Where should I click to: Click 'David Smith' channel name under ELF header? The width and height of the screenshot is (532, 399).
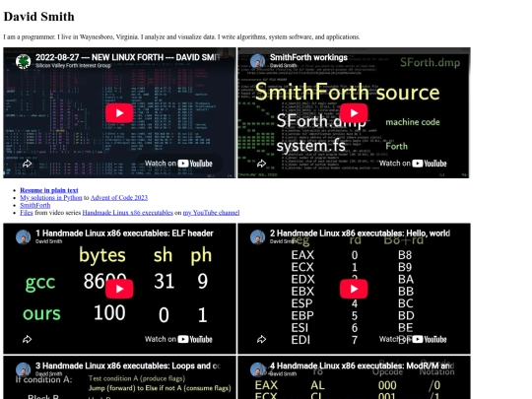tap(49, 241)
